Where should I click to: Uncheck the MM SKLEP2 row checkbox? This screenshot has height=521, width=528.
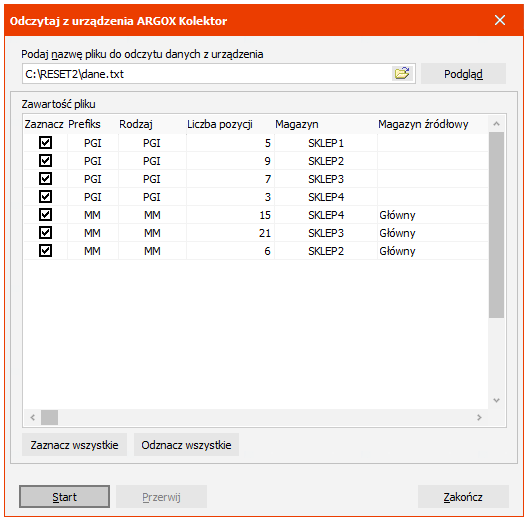click(x=45, y=251)
